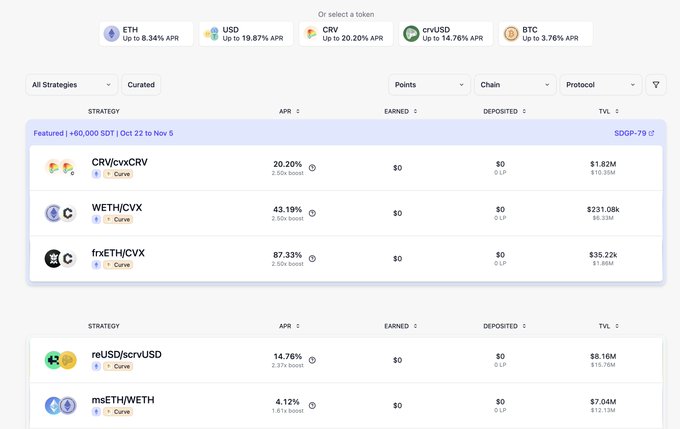
Task: Click the Curve tag under CRV/cvxCRV
Action: pyautogui.click(x=118, y=174)
